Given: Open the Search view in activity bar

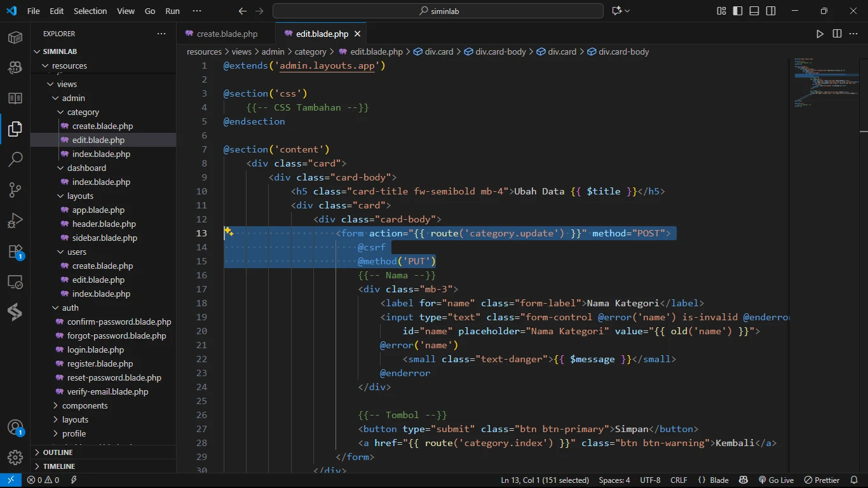Looking at the screenshot, I should [x=15, y=159].
